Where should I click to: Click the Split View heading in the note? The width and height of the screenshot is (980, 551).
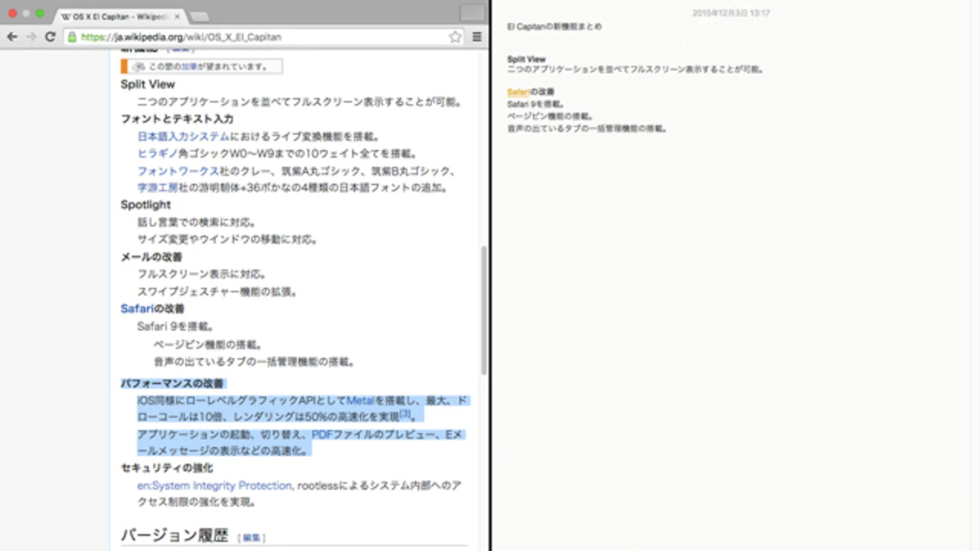pyautogui.click(x=526, y=59)
